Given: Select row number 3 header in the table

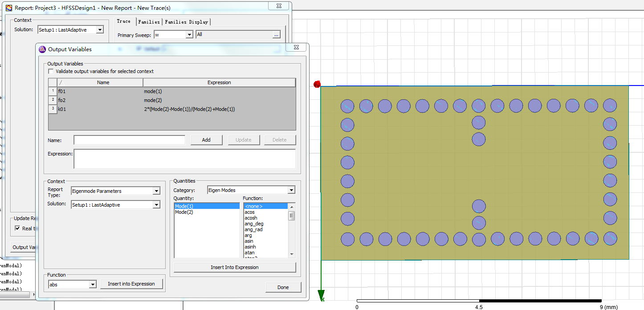Looking at the screenshot, I should point(53,109).
